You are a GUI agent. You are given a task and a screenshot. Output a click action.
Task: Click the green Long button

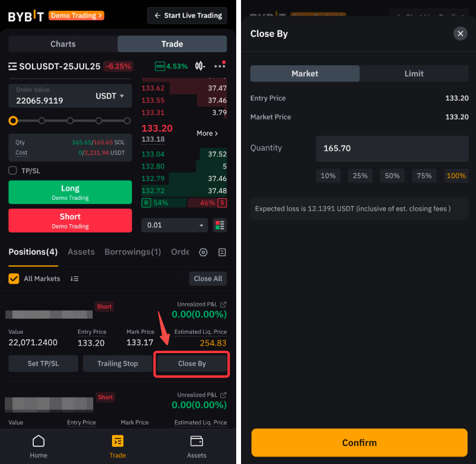tap(70, 192)
